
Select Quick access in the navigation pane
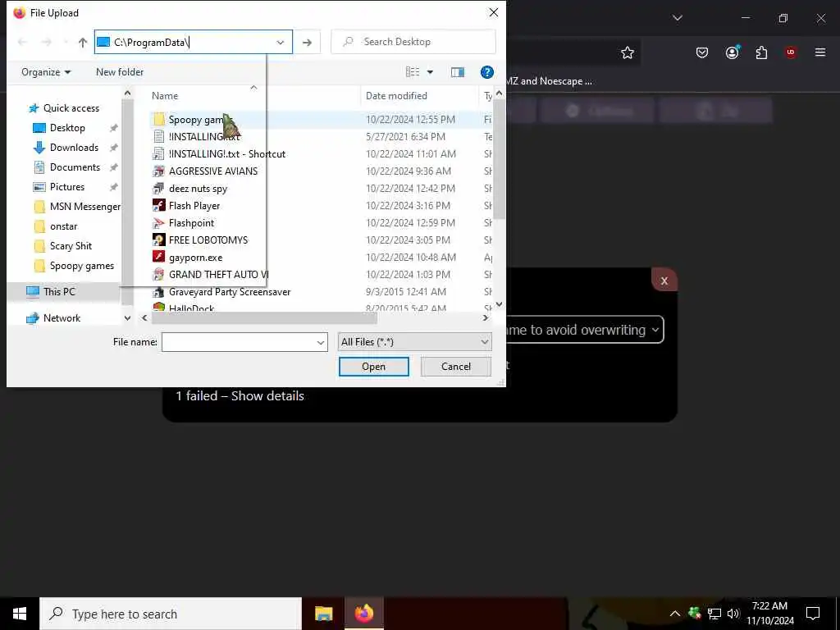pos(71,108)
